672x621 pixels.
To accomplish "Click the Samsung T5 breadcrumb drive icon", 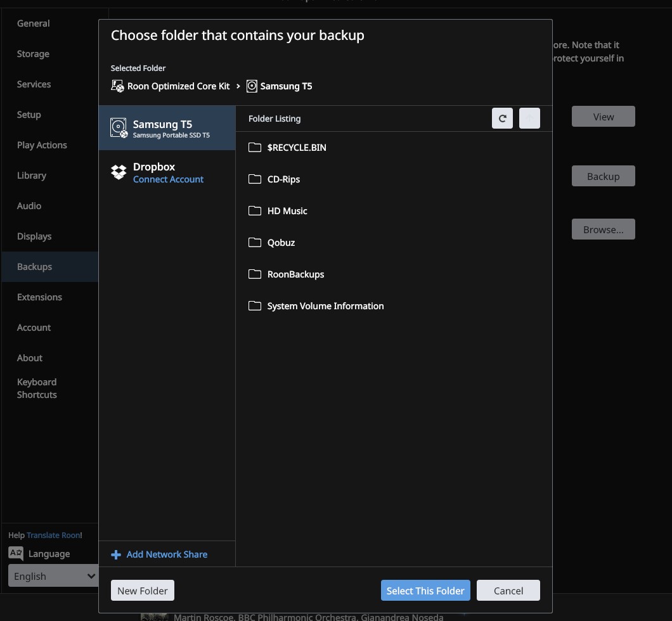I will (252, 86).
